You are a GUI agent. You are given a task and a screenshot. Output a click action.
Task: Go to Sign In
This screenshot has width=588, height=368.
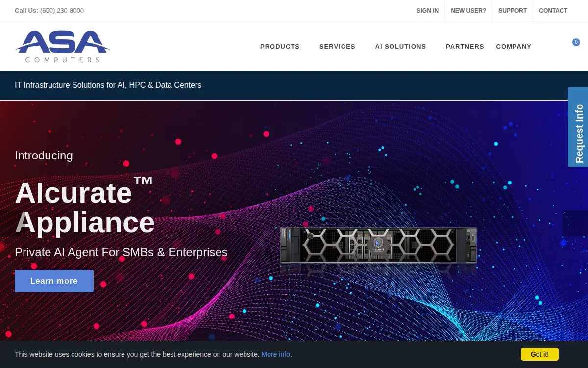[427, 11]
